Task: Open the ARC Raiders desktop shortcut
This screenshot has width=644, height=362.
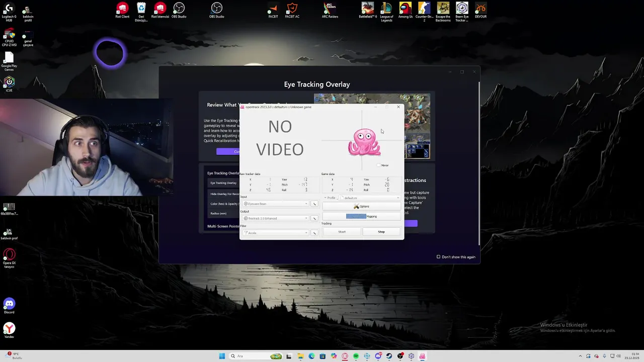Action: 330,11
